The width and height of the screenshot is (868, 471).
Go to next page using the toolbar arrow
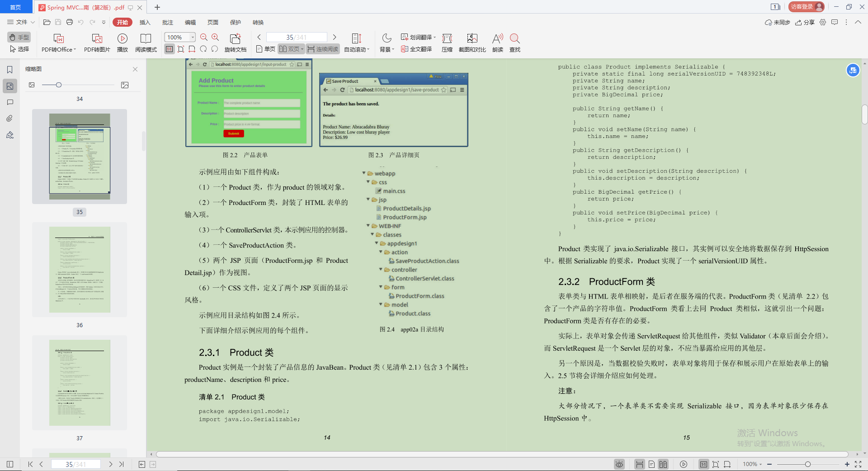pos(335,37)
